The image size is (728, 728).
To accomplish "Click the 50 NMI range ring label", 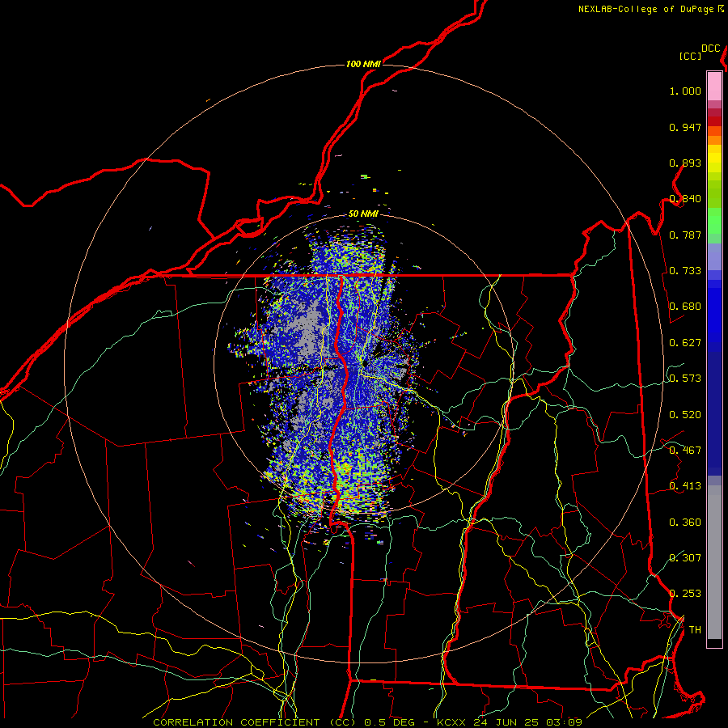I will (363, 214).
